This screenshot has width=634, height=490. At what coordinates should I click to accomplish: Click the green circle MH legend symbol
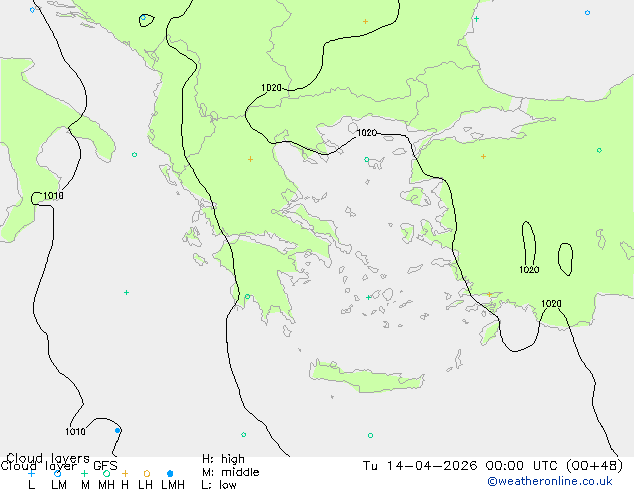point(106,473)
